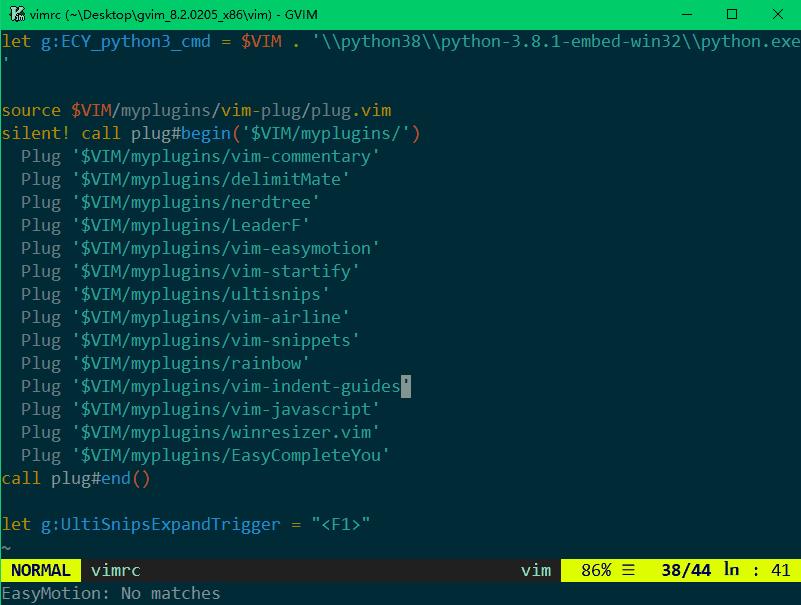Click the source plug.vim line
Screen dimensions: 801x605
point(195,110)
